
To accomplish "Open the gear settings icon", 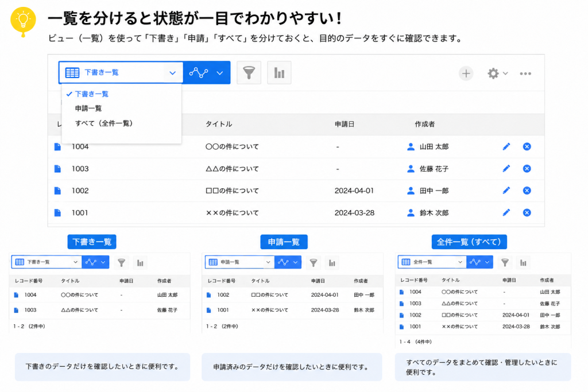I will click(x=493, y=73).
